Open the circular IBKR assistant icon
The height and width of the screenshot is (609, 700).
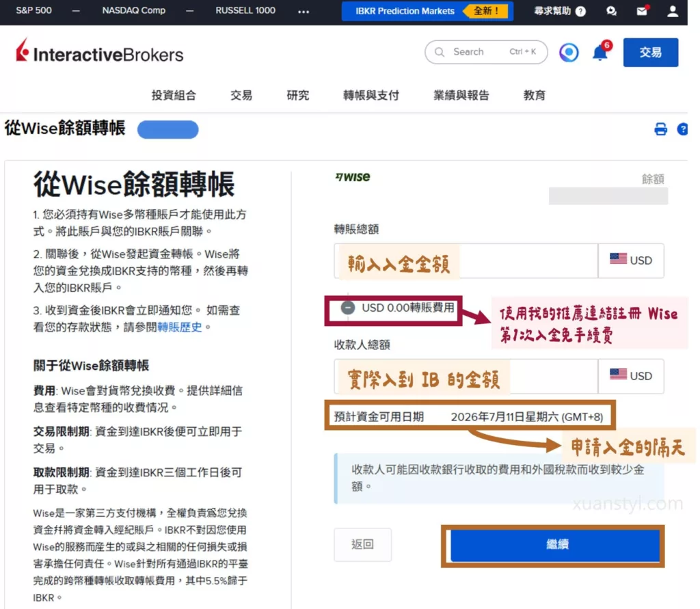click(x=569, y=52)
